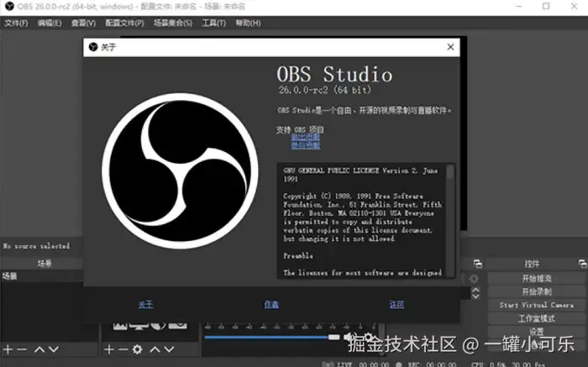Viewport: 588px width, 367px height.
Task: Click the Start Virtual Camera button
Action: pos(536,305)
